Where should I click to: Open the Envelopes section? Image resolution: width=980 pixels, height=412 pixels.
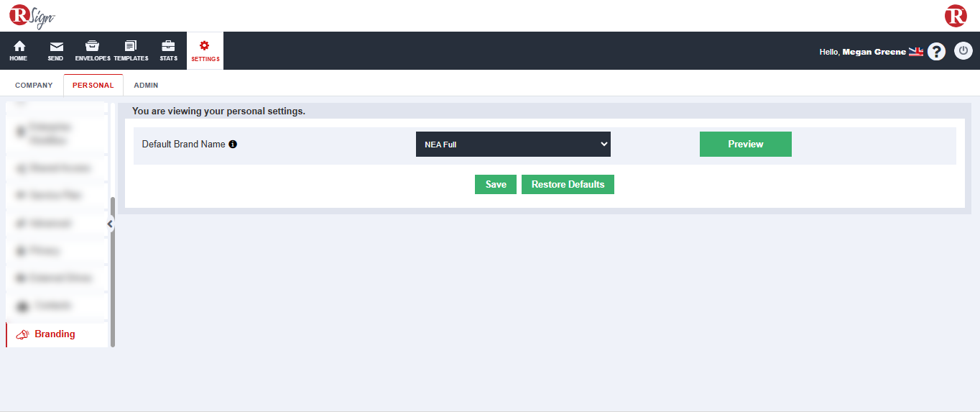[x=92, y=47]
